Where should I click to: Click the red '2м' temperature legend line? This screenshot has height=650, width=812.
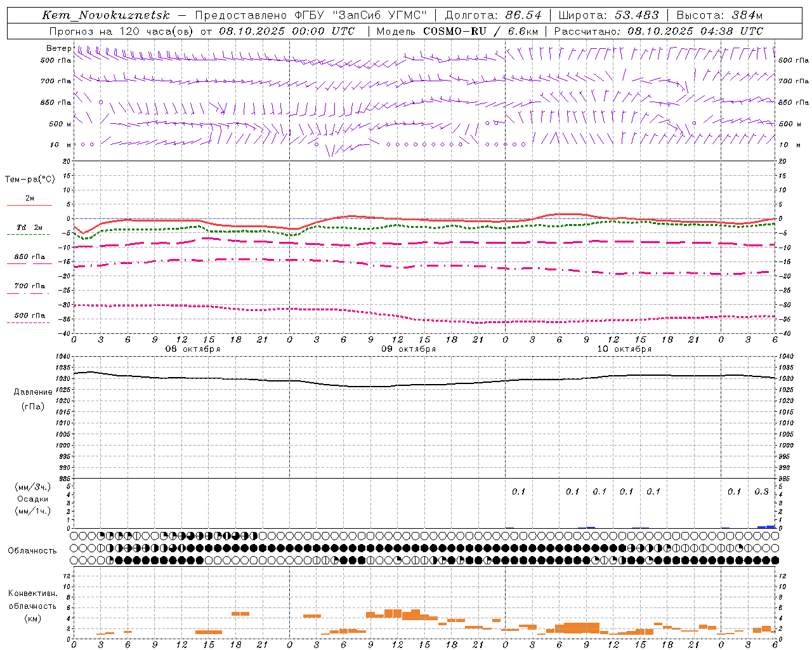point(29,205)
